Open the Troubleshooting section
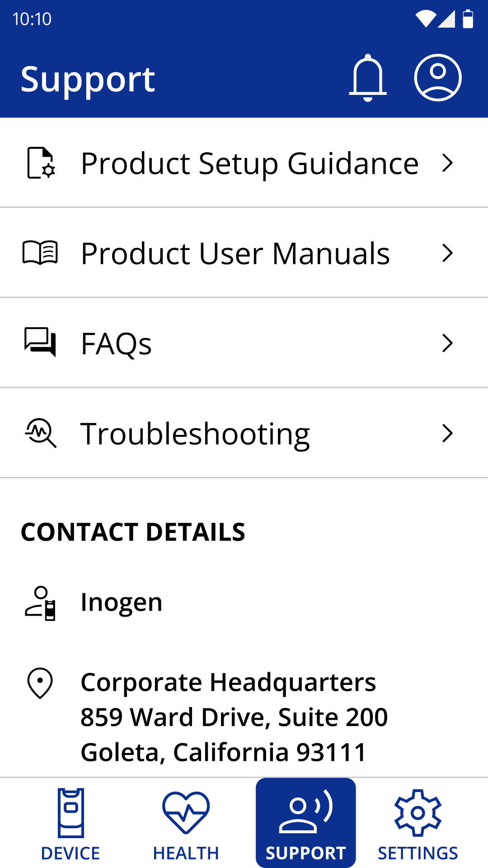This screenshot has width=488, height=868. click(195, 434)
